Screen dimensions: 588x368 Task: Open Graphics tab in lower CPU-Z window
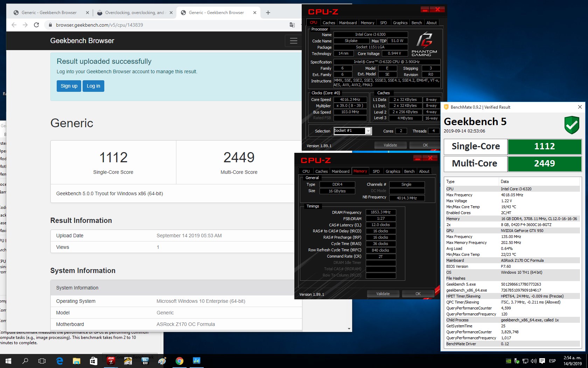click(393, 171)
